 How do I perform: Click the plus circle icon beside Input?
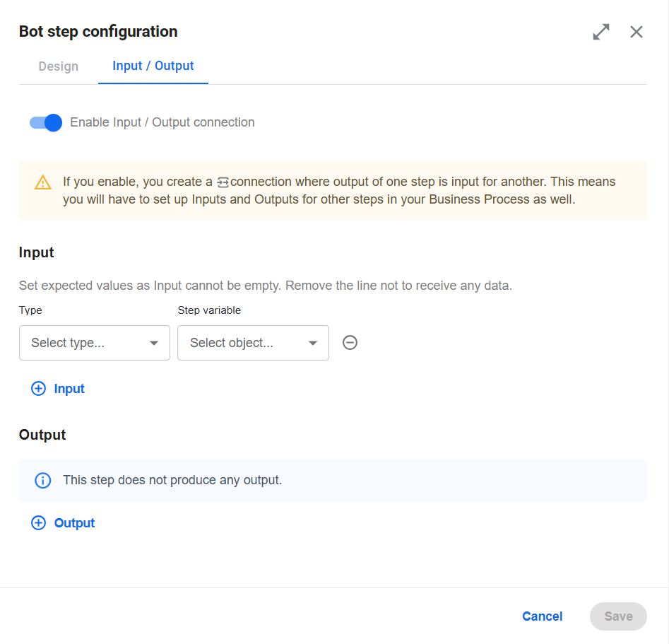point(38,389)
